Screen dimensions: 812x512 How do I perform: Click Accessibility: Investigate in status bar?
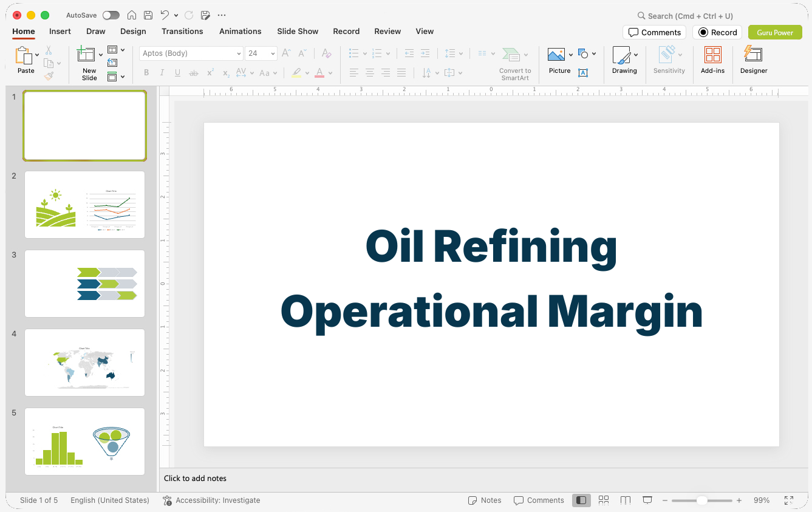point(211,500)
